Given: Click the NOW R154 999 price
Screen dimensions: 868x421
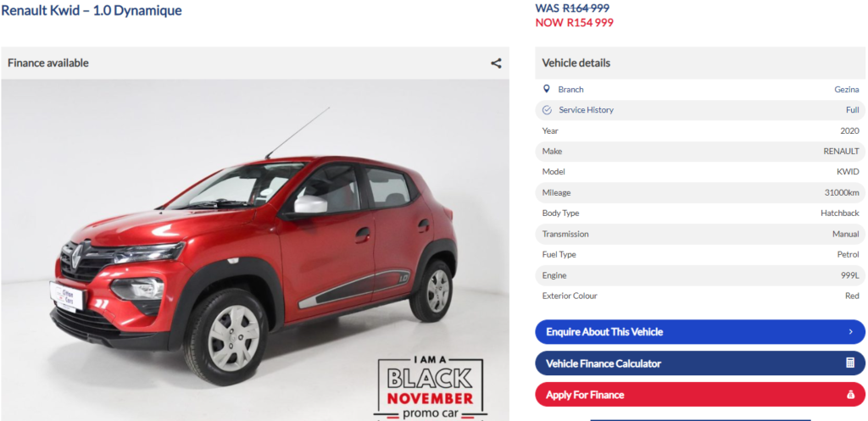Looking at the screenshot, I should point(574,23).
